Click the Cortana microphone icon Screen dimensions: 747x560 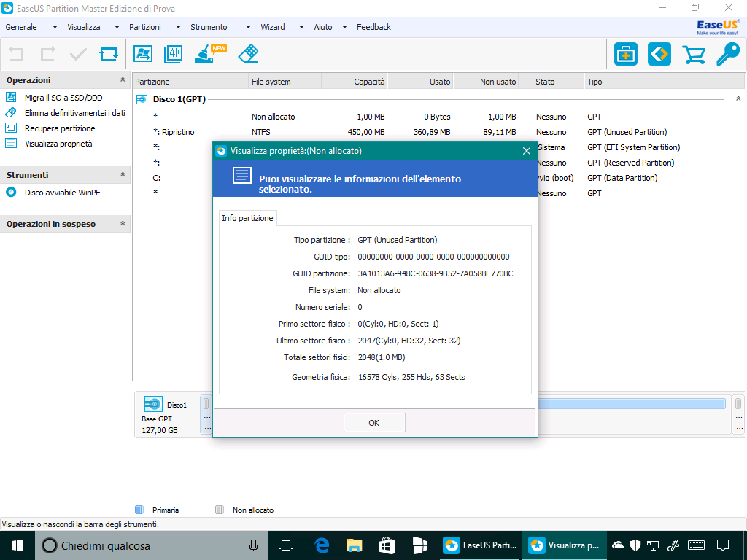tap(254, 545)
